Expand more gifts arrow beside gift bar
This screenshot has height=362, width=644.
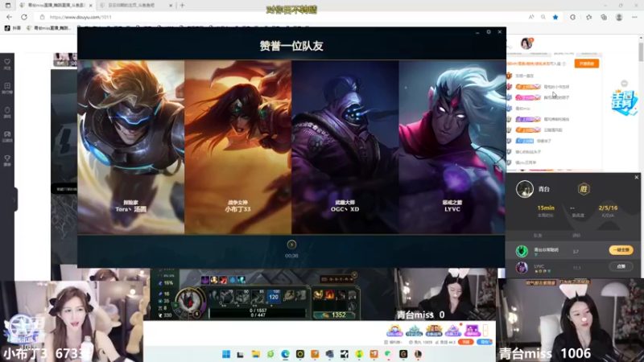tap(485, 330)
